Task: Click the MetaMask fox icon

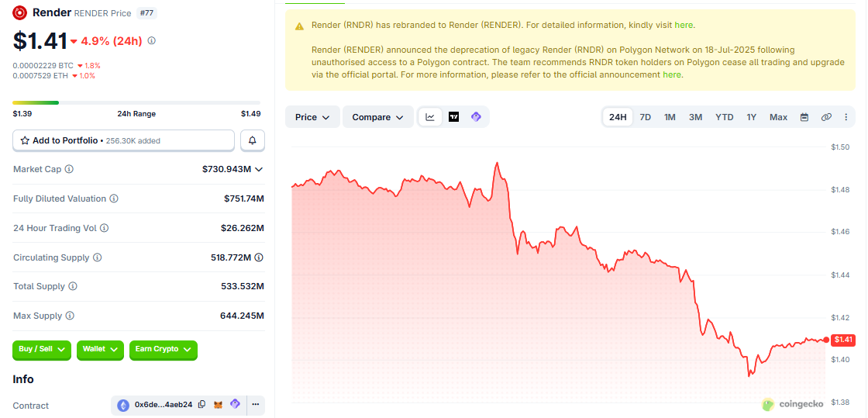Action: point(219,405)
